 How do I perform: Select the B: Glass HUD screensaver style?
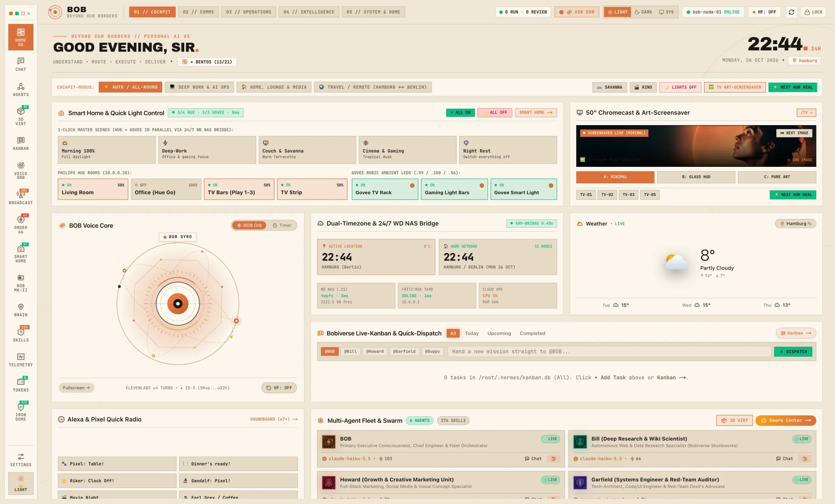pyautogui.click(x=696, y=177)
